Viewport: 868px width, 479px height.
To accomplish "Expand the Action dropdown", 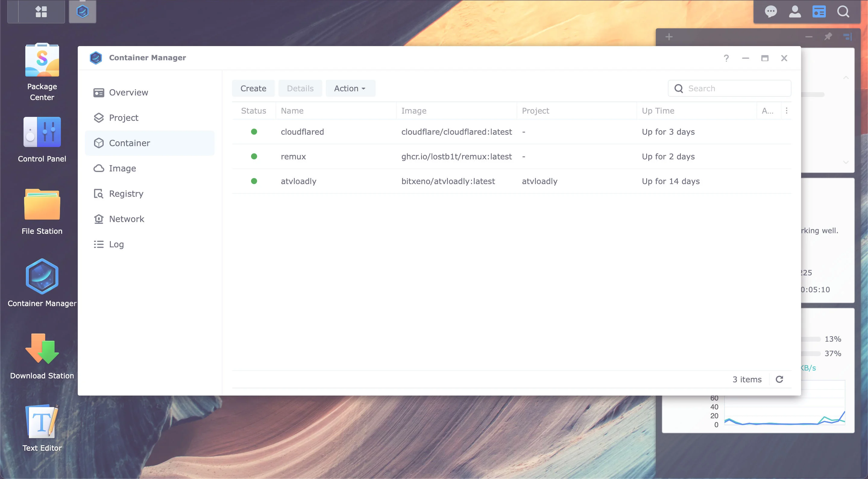I will click(350, 88).
